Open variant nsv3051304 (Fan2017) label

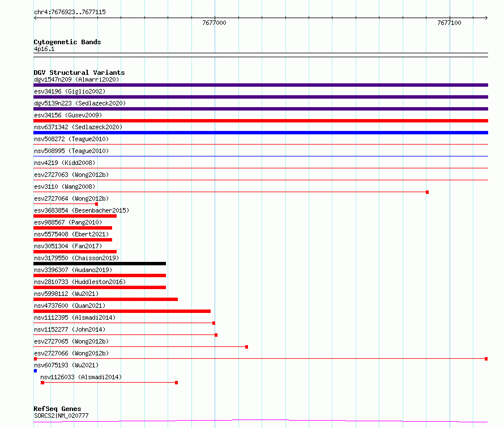[68, 246]
